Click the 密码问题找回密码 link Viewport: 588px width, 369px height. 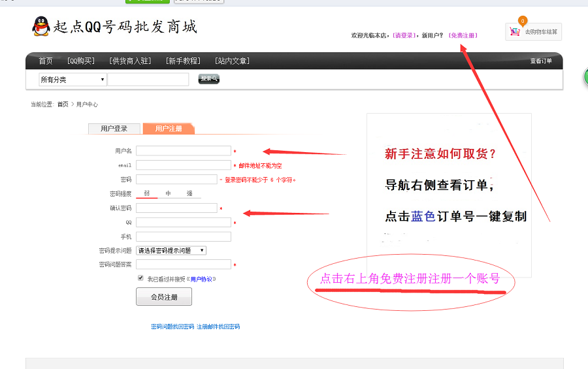[172, 327]
